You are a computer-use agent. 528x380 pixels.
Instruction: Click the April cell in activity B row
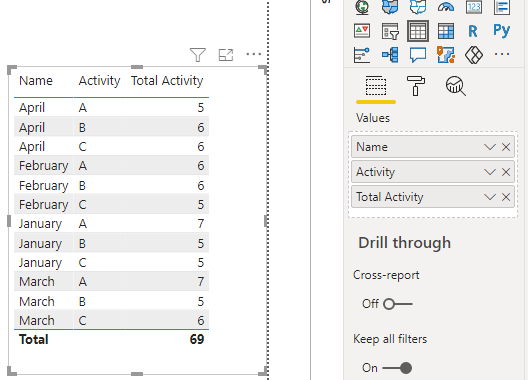(32, 128)
